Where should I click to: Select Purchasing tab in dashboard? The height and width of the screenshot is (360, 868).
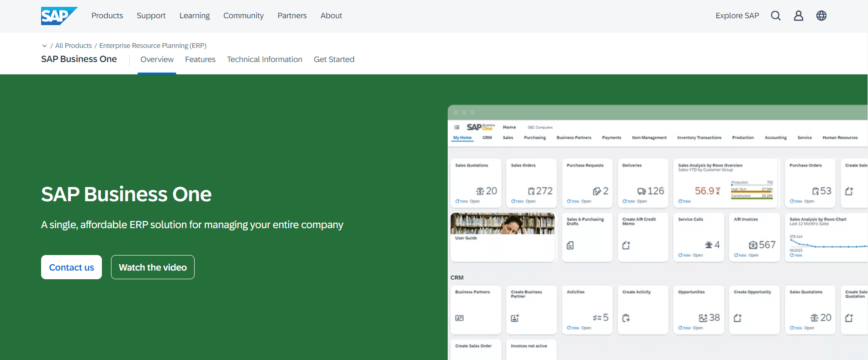click(x=535, y=137)
